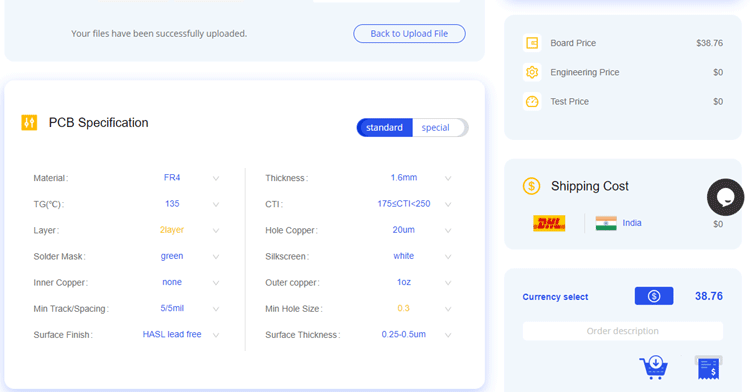Click into Order description field
Image resolution: width=750 pixels, height=392 pixels.
click(x=623, y=331)
